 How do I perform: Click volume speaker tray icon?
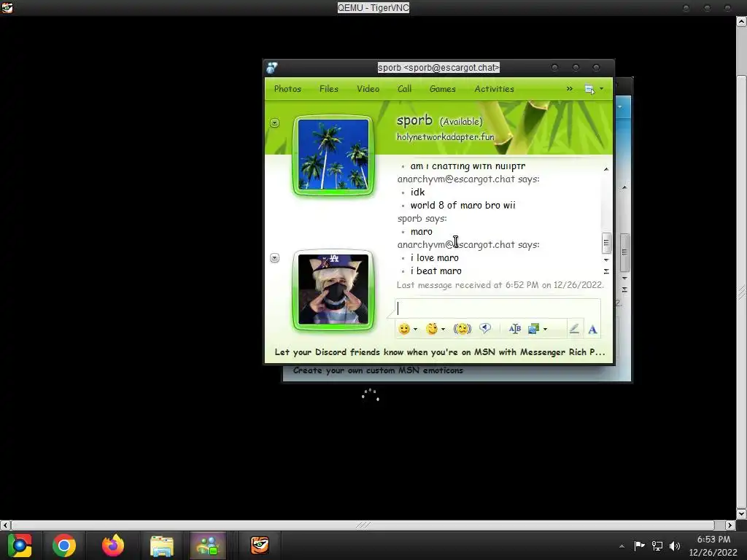[675, 545]
